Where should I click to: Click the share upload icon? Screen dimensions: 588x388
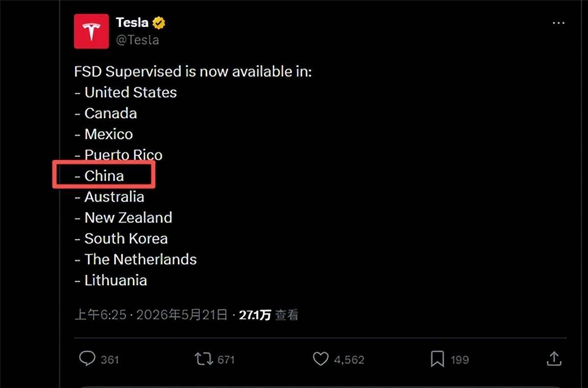pos(554,359)
